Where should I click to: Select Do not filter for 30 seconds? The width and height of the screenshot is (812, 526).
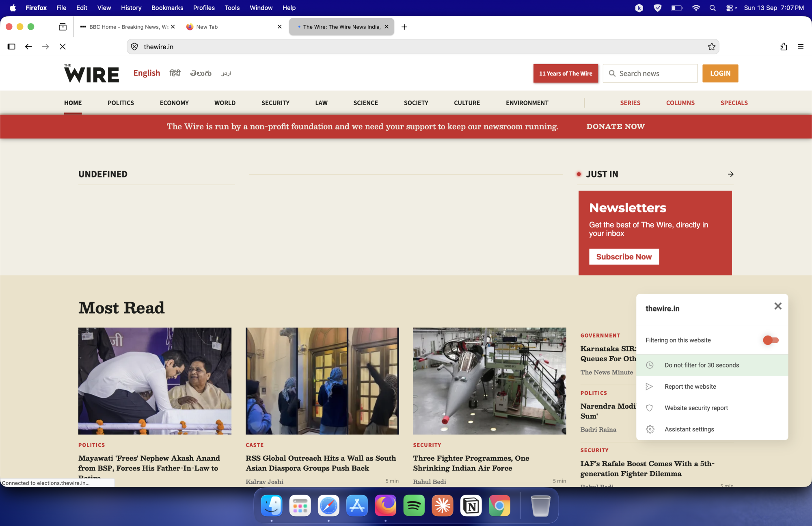coord(712,365)
